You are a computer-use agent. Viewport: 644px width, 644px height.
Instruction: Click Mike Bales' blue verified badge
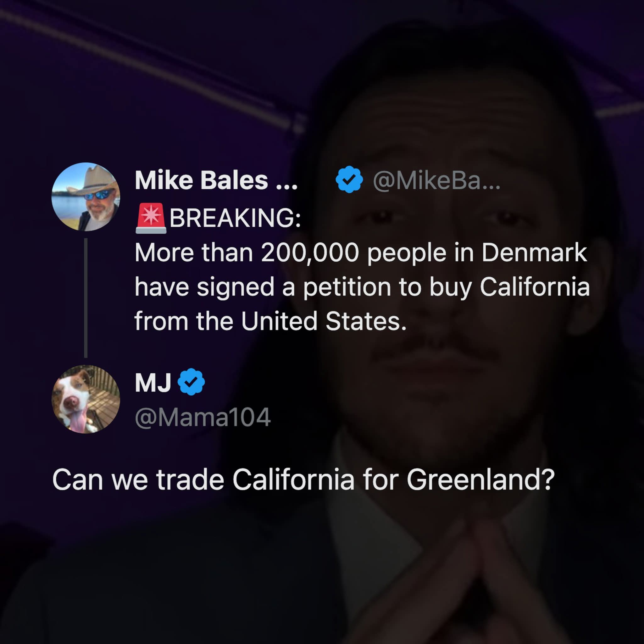(349, 179)
